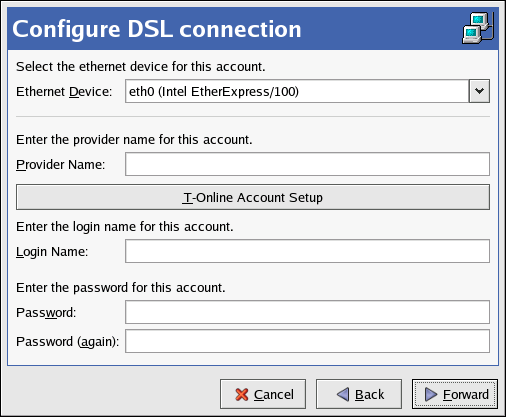The height and width of the screenshot is (417, 506).
Task: Click the network computers icon in header
Action: (x=478, y=28)
